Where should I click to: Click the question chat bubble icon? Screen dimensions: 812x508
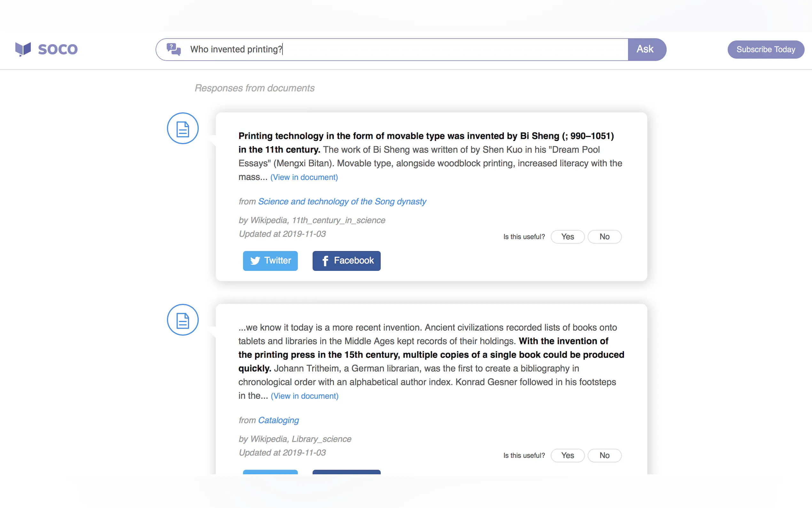pos(174,49)
